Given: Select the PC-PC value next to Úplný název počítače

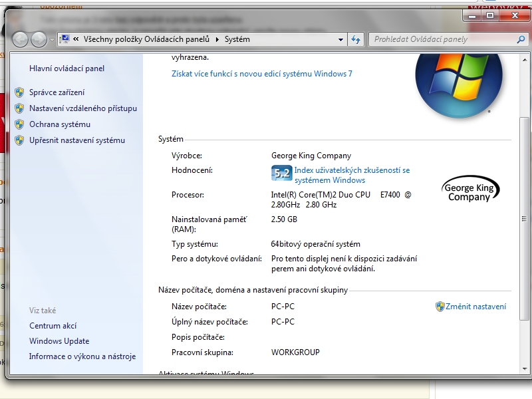Looking at the screenshot, I should tap(283, 322).
